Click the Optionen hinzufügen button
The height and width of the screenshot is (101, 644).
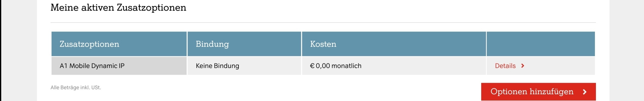[538, 92]
